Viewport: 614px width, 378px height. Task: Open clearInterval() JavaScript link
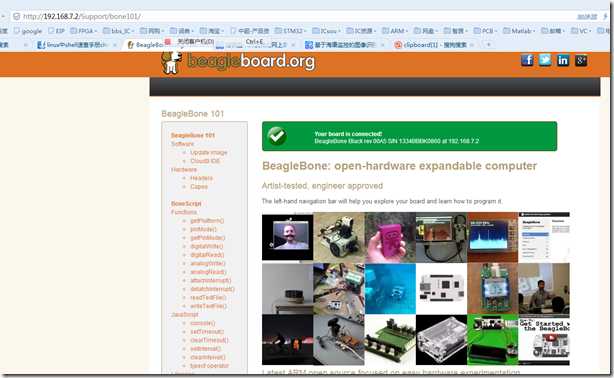pos(208,357)
